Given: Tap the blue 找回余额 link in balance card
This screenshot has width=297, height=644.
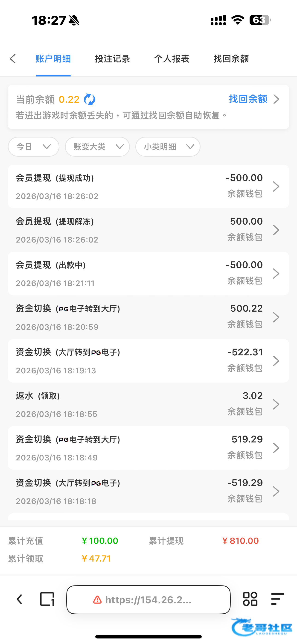Looking at the screenshot, I should coord(248,99).
